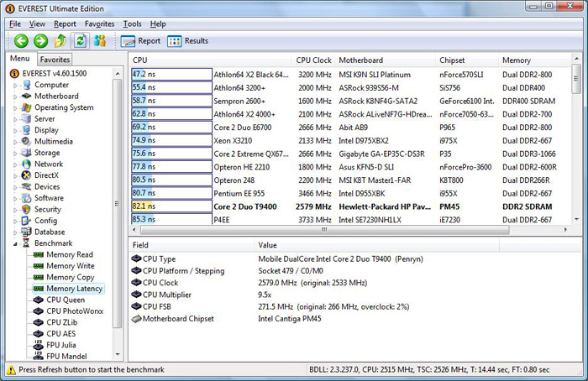Expand the Operating System node
The image size is (588, 381).
[16, 108]
